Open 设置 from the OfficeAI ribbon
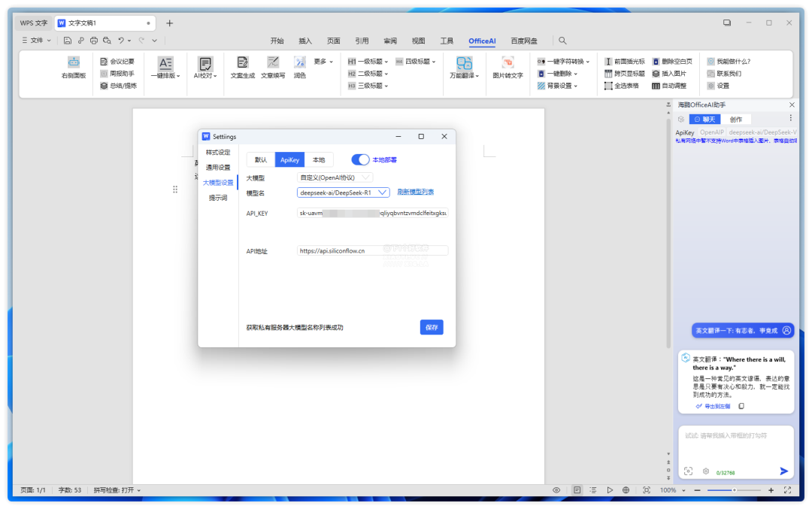812x509 pixels. point(718,86)
